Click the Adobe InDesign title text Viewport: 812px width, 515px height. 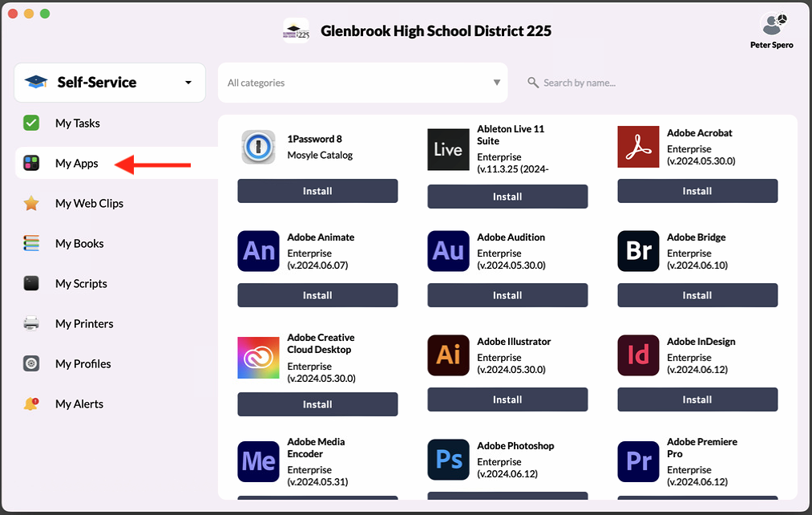coord(701,342)
